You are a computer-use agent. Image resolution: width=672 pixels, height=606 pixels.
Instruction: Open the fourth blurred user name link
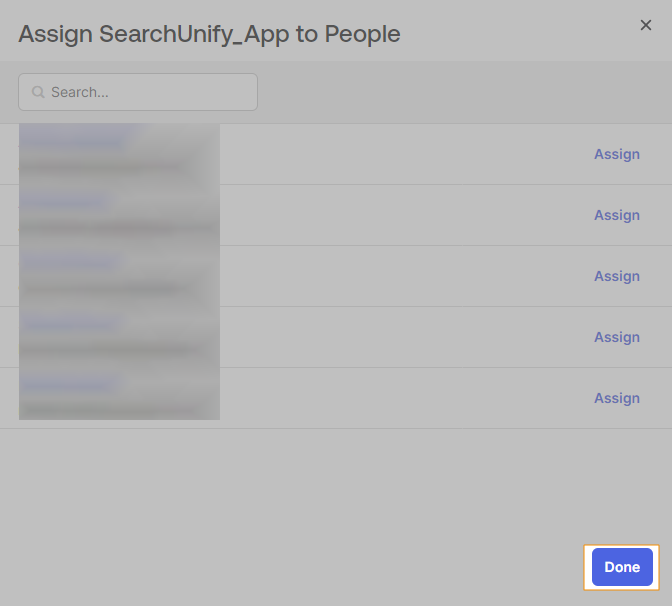point(70,324)
